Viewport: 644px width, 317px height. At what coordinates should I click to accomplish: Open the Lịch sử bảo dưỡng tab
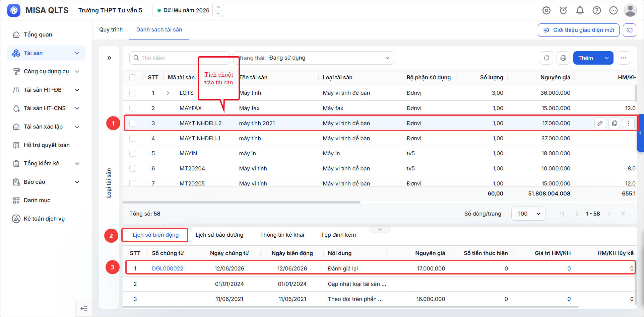pos(219,235)
